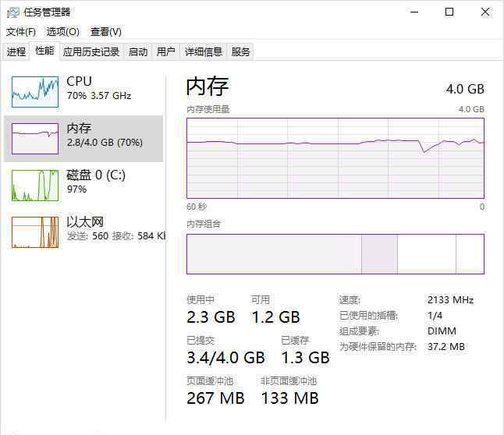Image resolution: width=504 pixels, height=435 pixels.
Task: Click the 内存使用量 usage graph area
Action: pos(335,158)
